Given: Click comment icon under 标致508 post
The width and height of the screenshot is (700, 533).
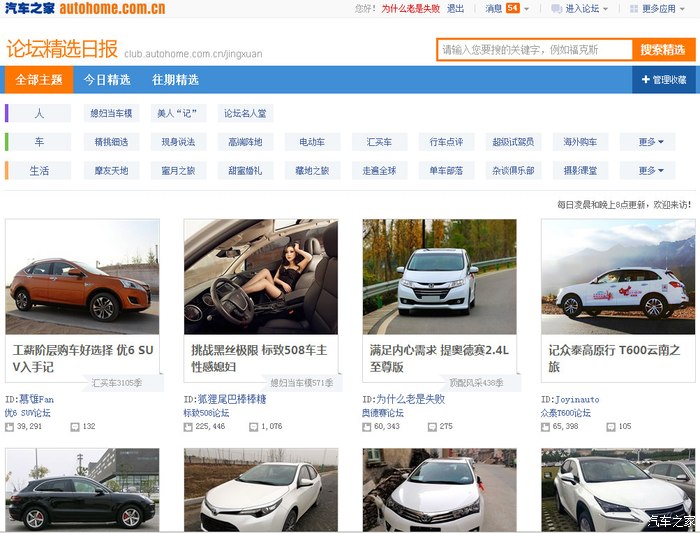Looking at the screenshot, I should click(253, 427).
